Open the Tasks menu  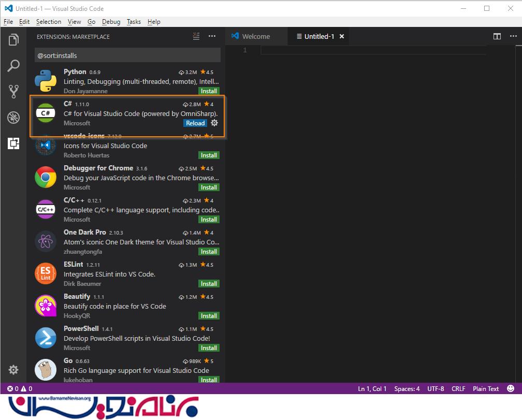coord(134,22)
